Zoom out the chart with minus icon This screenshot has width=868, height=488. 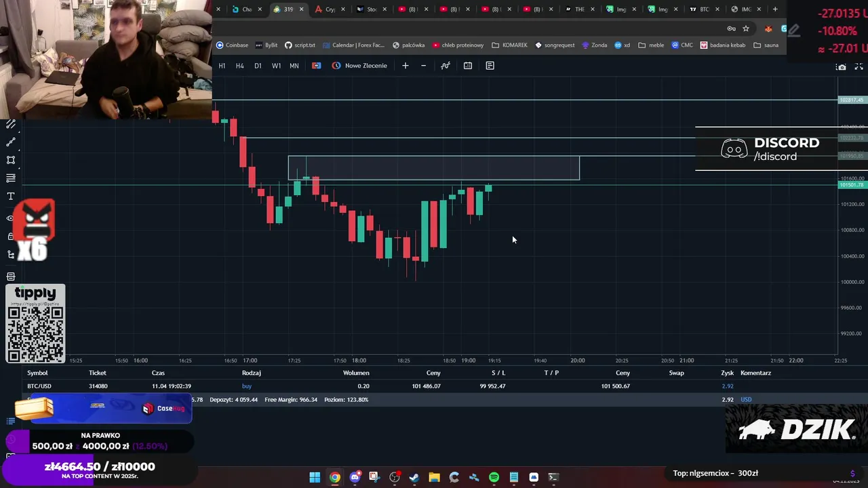(x=424, y=66)
